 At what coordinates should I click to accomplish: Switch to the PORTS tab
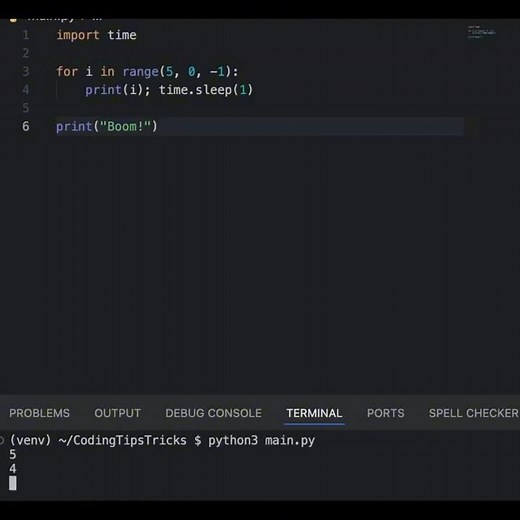tap(385, 413)
